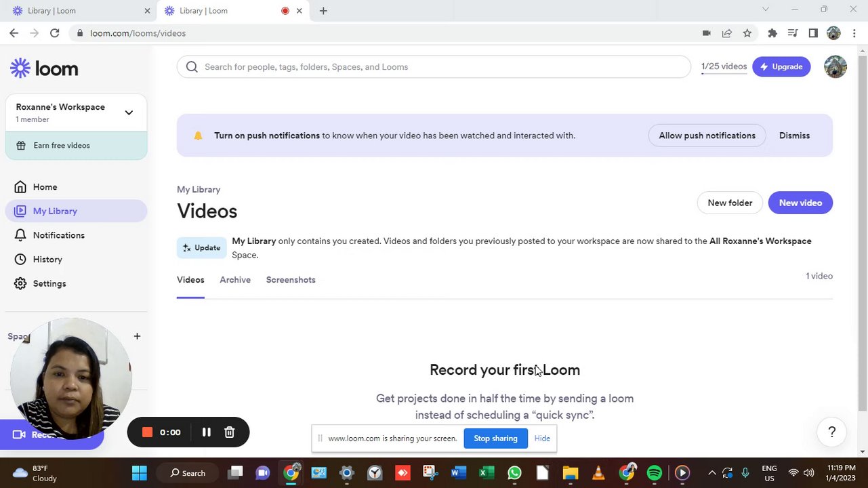Open Chrome extensions puzzle icon
The image size is (868, 488).
click(x=772, y=33)
